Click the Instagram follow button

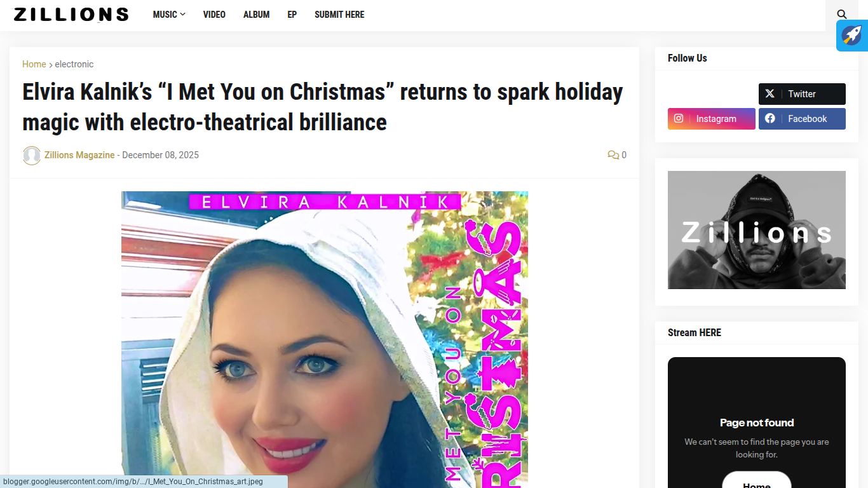(712, 119)
